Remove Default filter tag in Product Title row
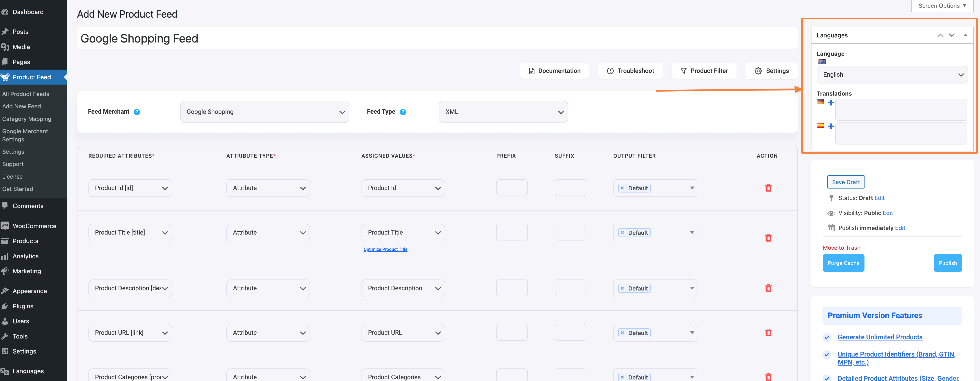The height and width of the screenshot is (381, 980). 622,233
